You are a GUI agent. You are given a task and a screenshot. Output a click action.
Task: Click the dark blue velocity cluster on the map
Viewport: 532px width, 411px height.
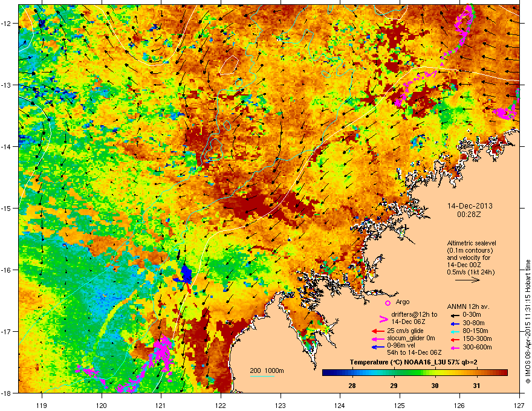[x=185, y=274]
